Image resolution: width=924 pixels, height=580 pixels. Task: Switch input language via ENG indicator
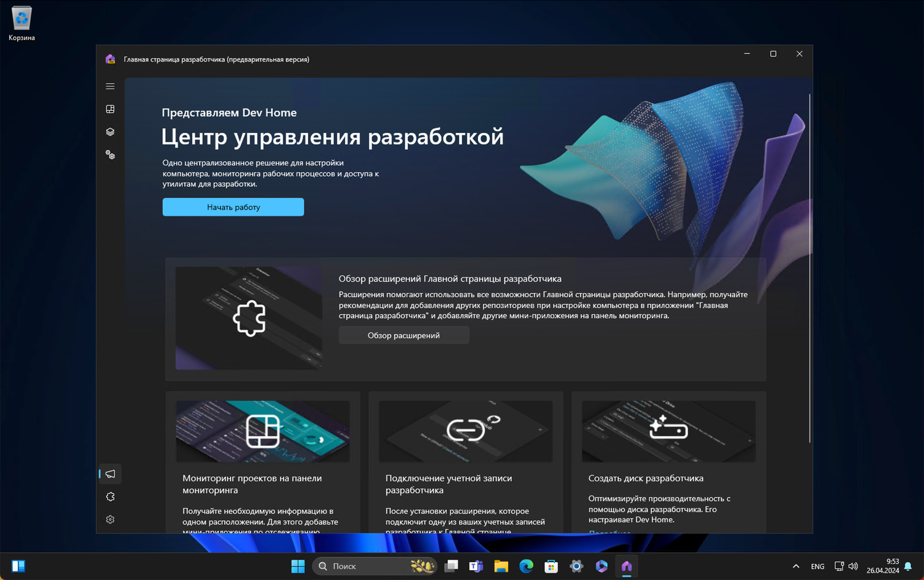pos(817,566)
